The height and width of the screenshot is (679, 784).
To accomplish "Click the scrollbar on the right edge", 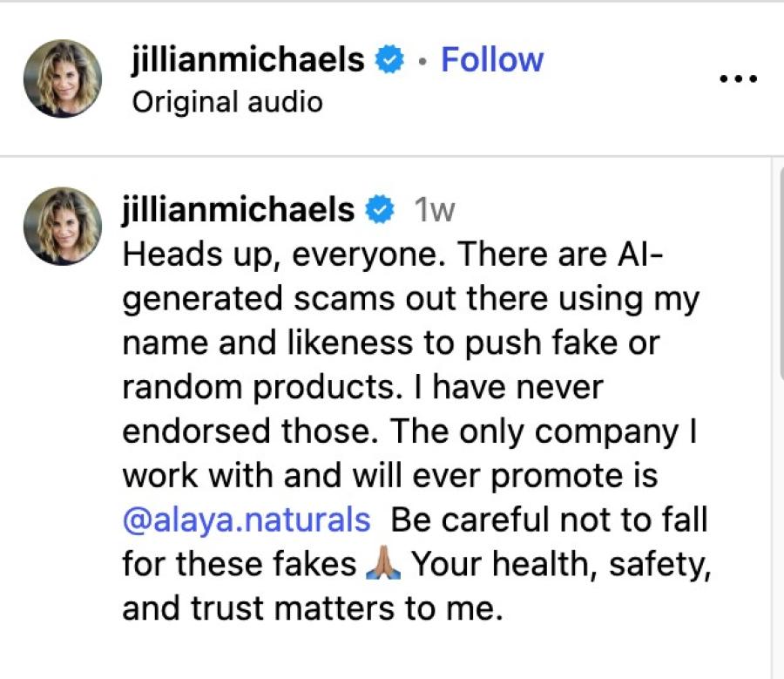I will point(778,279).
